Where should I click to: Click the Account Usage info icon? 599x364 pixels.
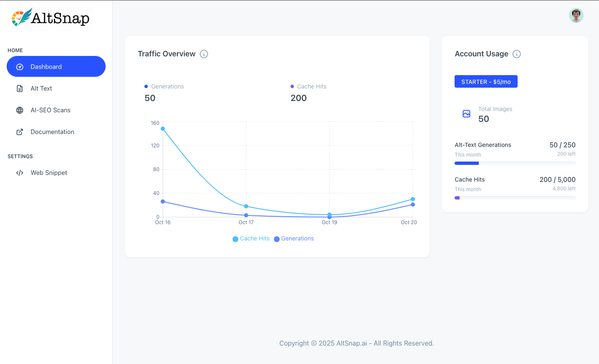[516, 54]
